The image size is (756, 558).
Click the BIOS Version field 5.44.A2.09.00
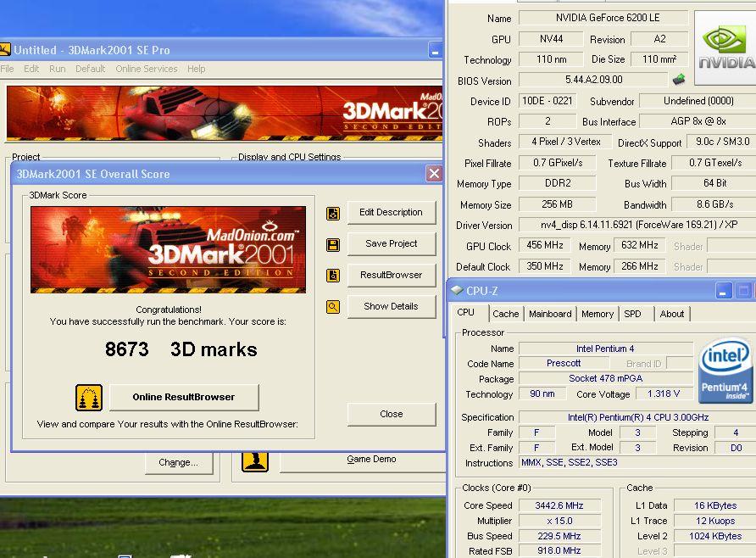pyautogui.click(x=593, y=80)
